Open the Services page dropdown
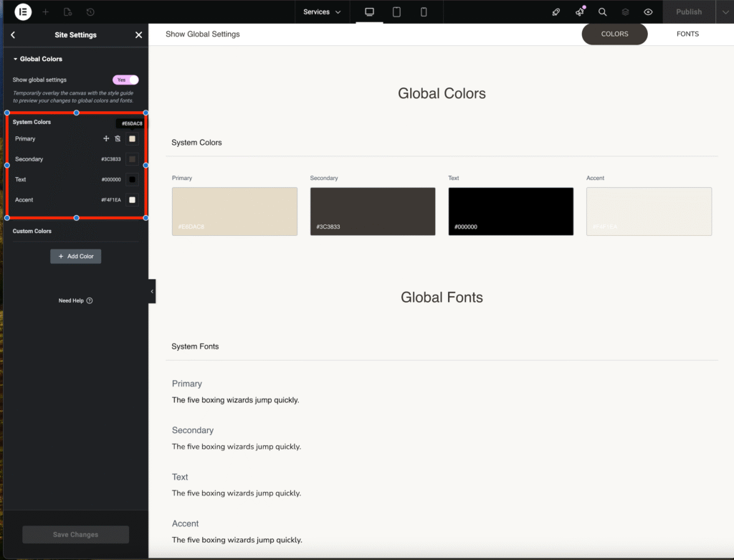This screenshot has height=560, width=734. click(321, 12)
